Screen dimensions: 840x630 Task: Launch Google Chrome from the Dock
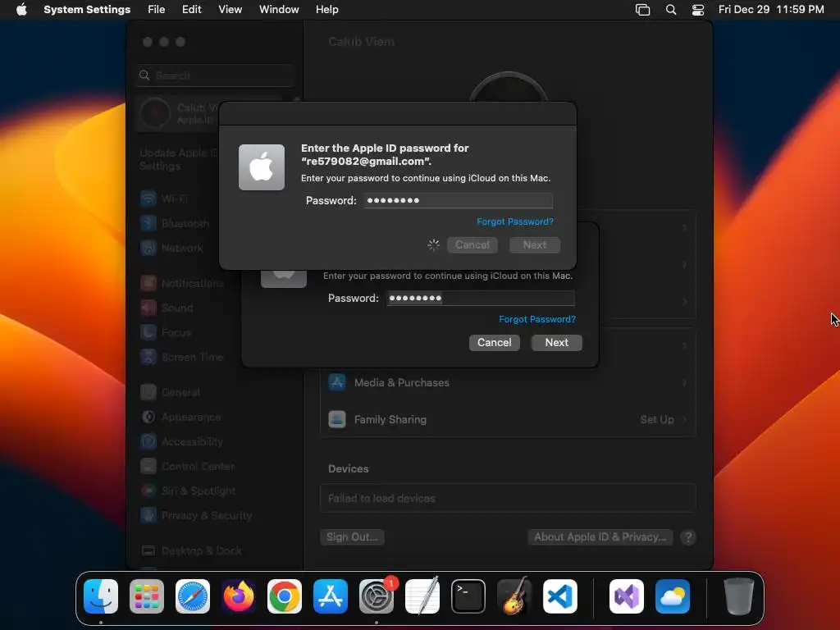pyautogui.click(x=285, y=596)
